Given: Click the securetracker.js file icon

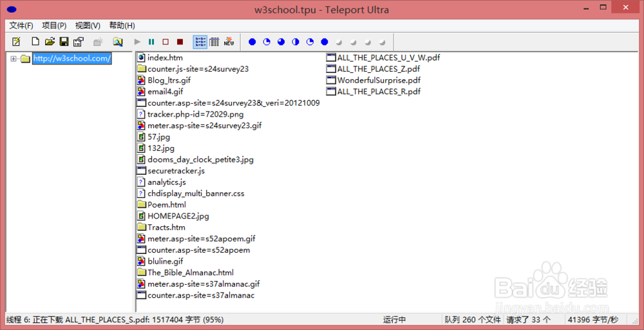Looking at the screenshot, I should click(141, 171).
